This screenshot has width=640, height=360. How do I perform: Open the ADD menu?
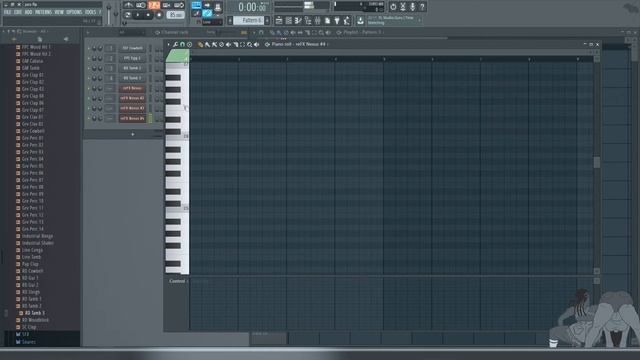[x=28, y=12]
